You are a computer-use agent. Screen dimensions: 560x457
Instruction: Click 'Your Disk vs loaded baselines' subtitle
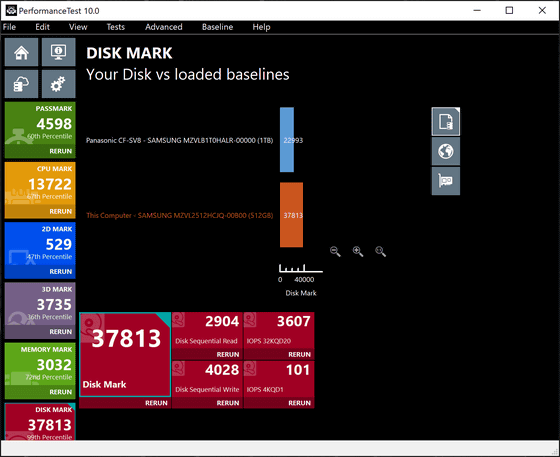pos(188,75)
